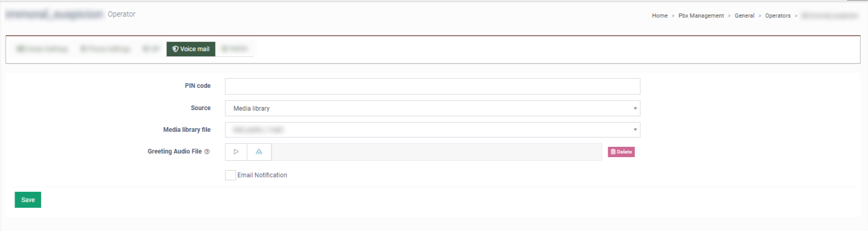The width and height of the screenshot is (868, 231).
Task: Open the Operators breadcrumb link
Action: pyautogui.click(x=778, y=16)
